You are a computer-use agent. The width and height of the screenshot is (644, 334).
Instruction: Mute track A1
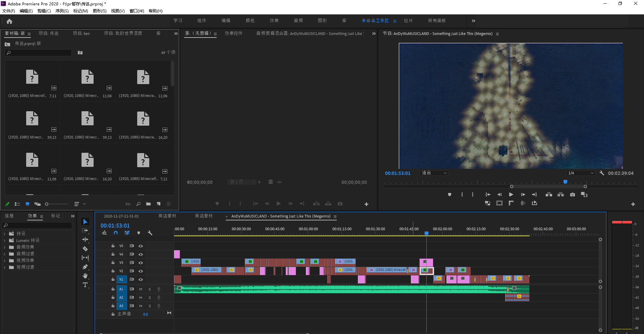141,289
